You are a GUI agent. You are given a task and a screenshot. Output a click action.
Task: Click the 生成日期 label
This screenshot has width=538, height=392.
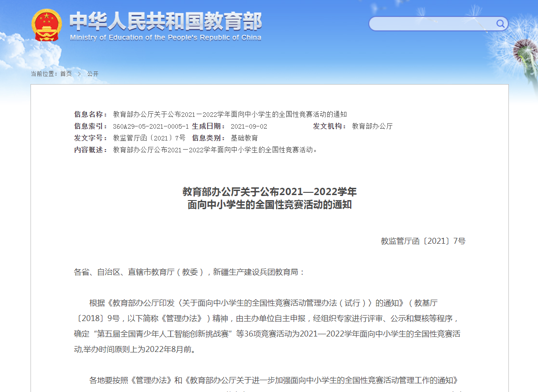pos(208,126)
